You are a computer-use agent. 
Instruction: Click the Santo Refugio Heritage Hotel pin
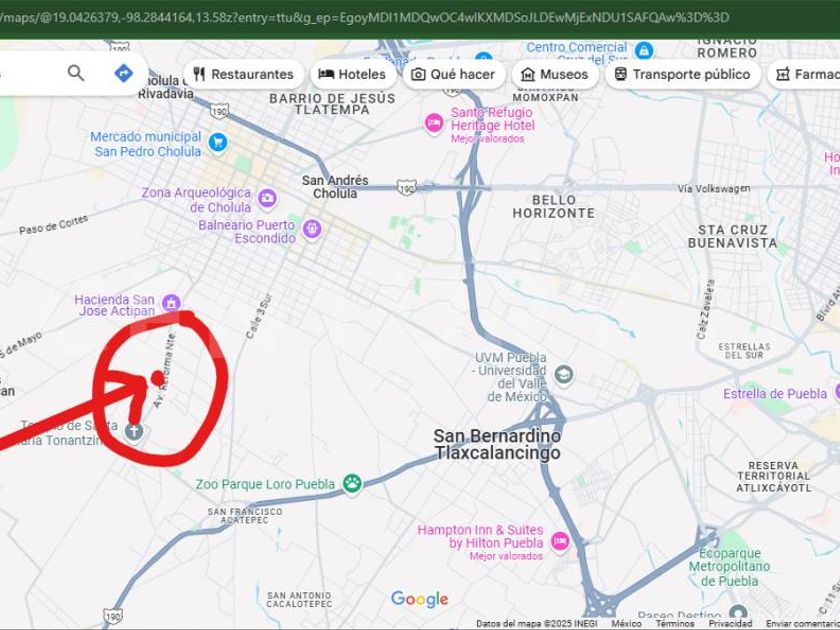click(x=433, y=124)
